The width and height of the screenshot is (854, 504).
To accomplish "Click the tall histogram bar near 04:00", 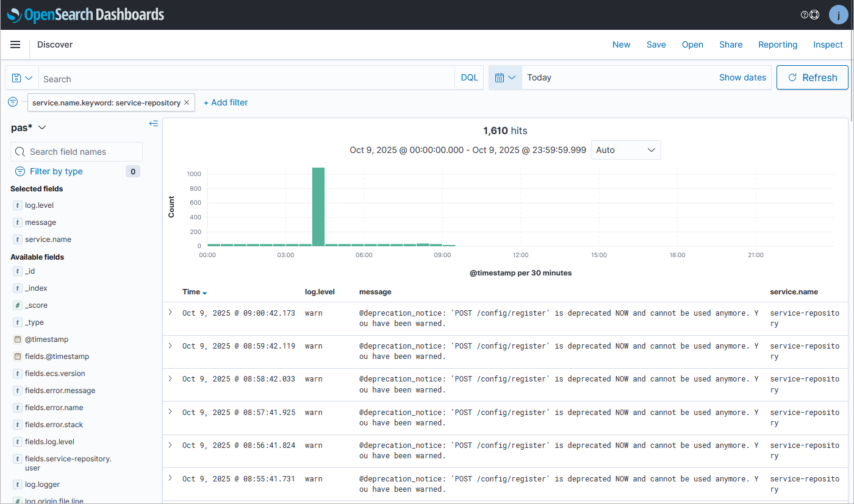I will pyautogui.click(x=318, y=206).
